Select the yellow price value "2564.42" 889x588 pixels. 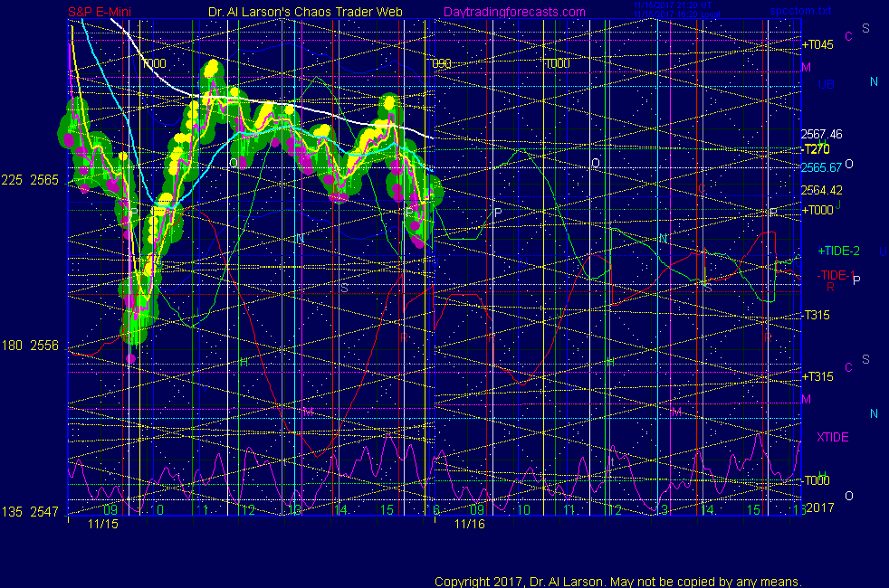pos(821,190)
